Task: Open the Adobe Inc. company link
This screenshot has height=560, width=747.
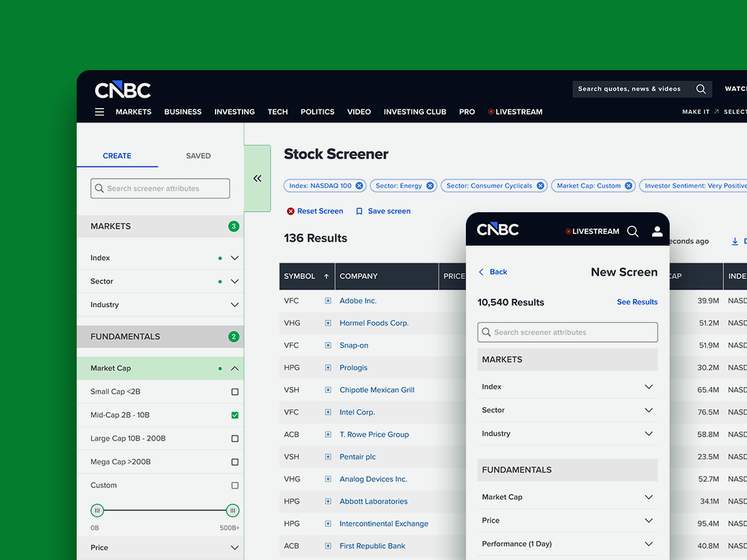Action: [358, 301]
